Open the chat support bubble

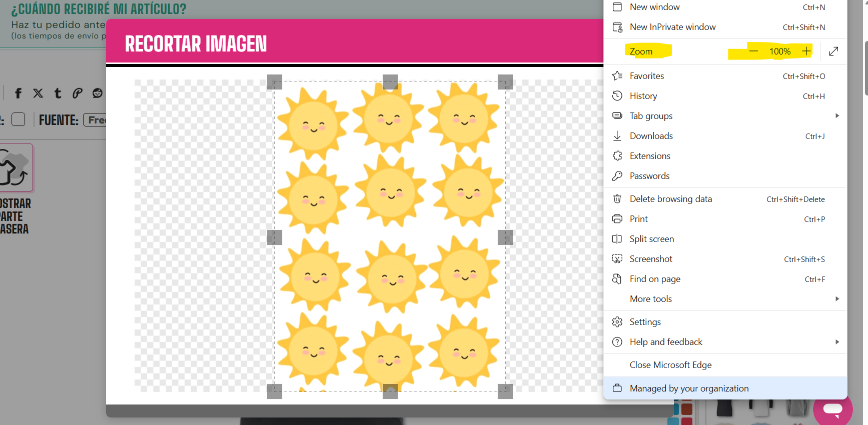(832, 409)
